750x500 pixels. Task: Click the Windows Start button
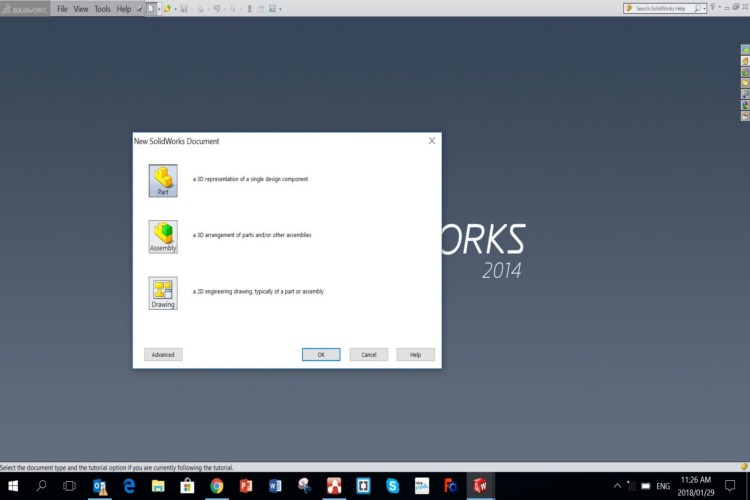[x=13, y=486]
